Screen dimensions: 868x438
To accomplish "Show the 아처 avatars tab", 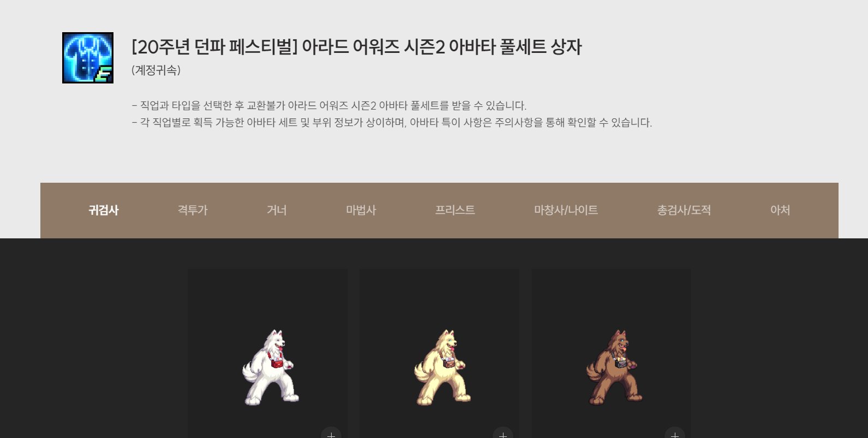I will pos(780,210).
